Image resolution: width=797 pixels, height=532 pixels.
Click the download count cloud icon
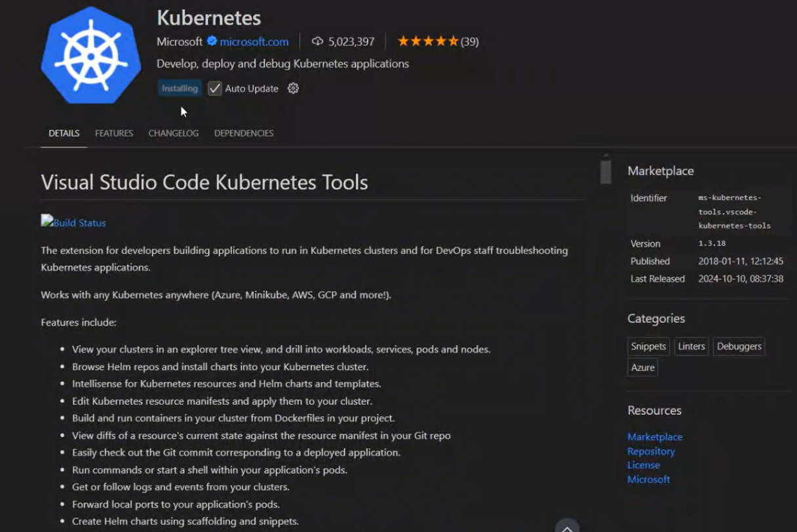click(317, 41)
